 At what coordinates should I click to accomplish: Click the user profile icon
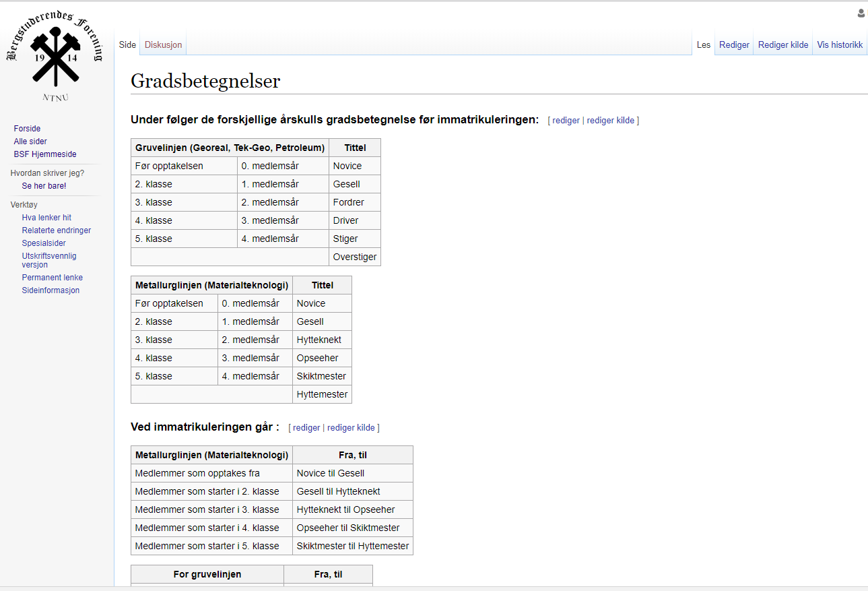[x=861, y=13]
